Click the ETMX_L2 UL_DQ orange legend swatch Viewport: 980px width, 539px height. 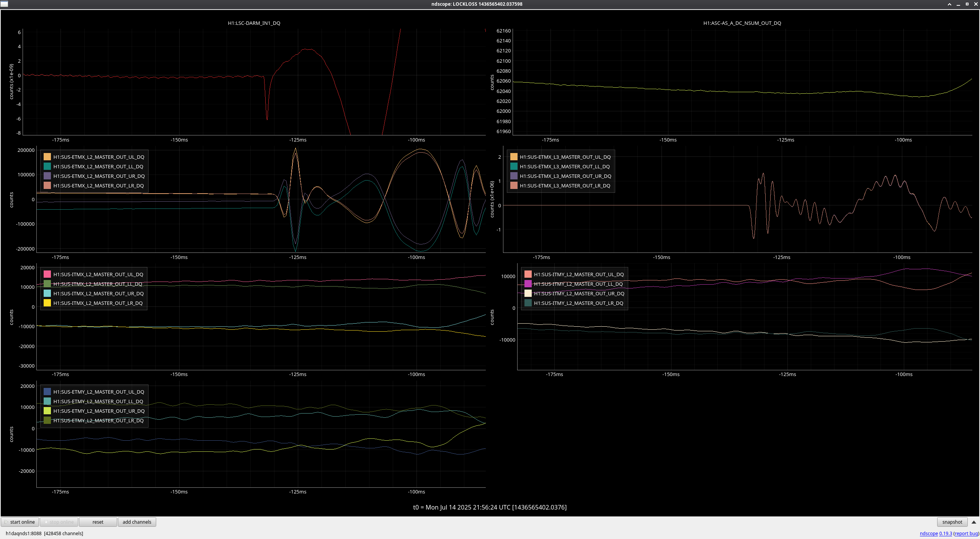click(47, 157)
